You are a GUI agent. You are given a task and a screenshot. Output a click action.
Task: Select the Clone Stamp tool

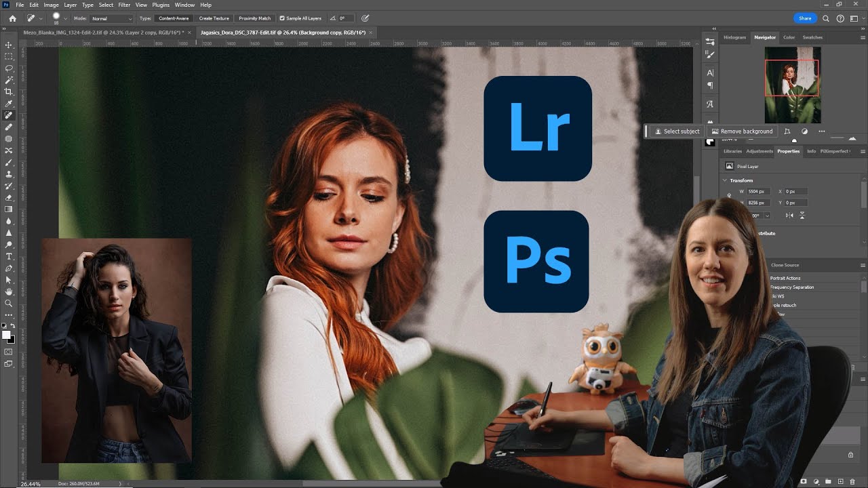click(9, 174)
